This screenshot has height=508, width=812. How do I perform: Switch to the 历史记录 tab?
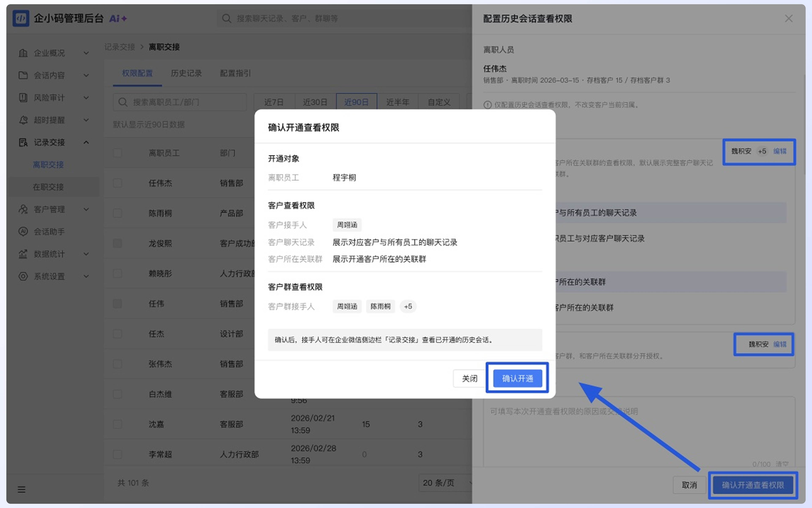coord(186,73)
